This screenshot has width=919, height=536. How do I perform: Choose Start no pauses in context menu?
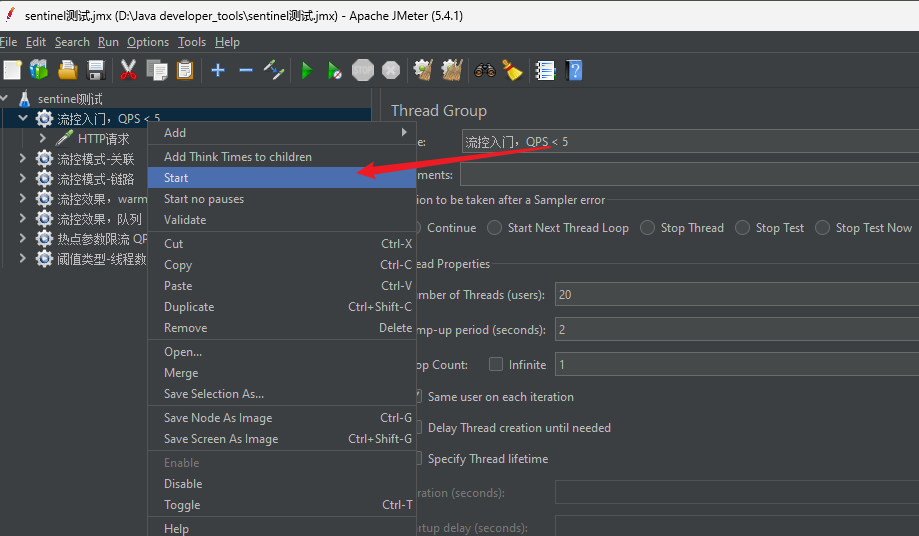(282, 199)
